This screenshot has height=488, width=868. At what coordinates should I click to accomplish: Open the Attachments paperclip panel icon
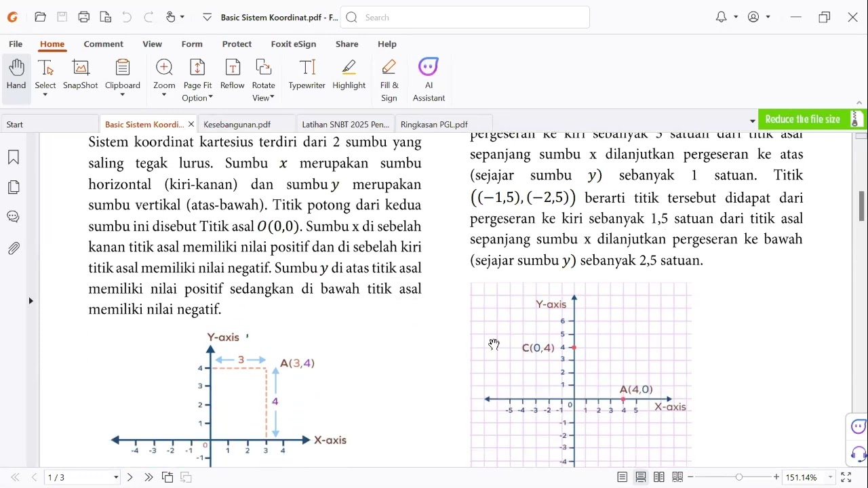13,248
